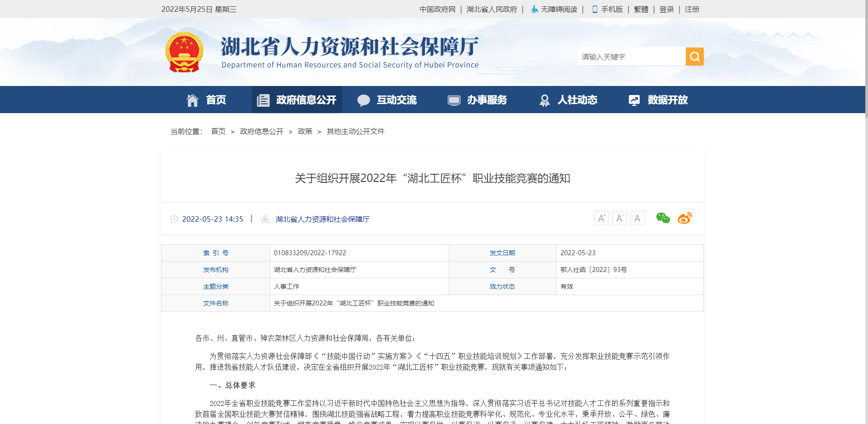Viewport: 868px width, 424px height.
Task: Increase font size with A+ icon
Action: pos(601,218)
